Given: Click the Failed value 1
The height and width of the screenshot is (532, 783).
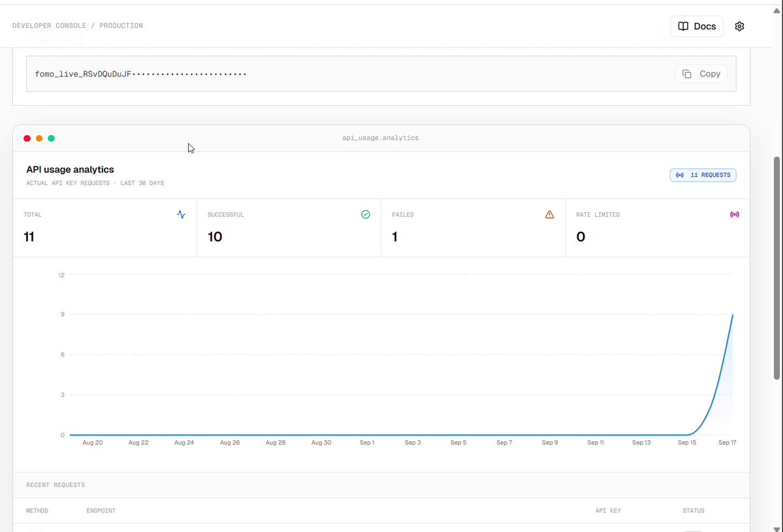Looking at the screenshot, I should point(394,236).
